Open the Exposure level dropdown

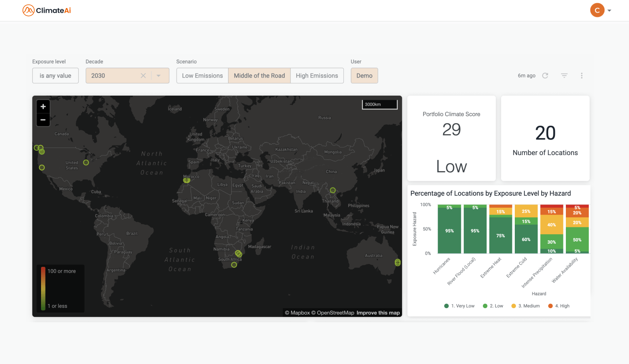(x=55, y=76)
